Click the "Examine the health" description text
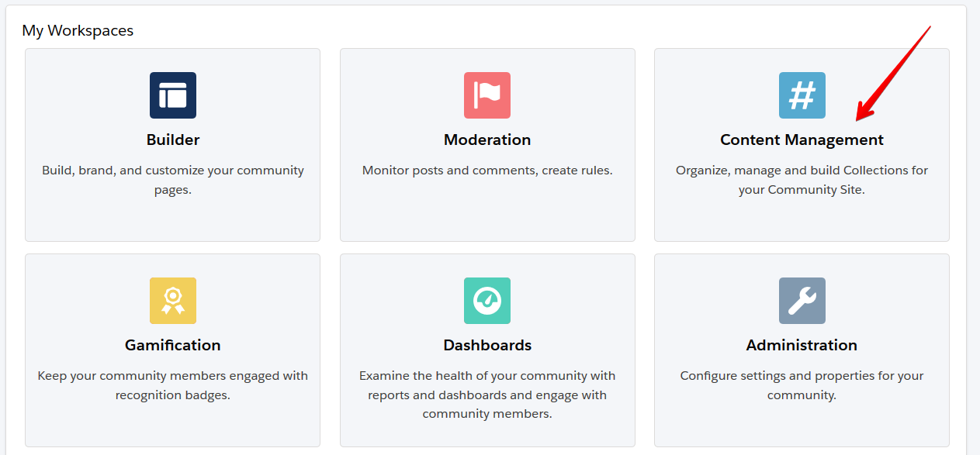980x455 pixels. [x=487, y=376]
